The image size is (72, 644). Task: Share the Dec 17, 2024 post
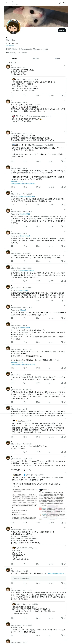(65, 204)
